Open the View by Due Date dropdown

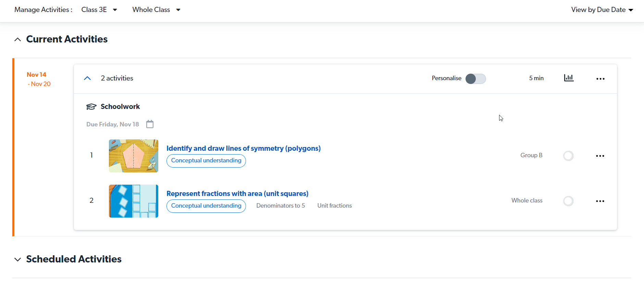tap(602, 10)
